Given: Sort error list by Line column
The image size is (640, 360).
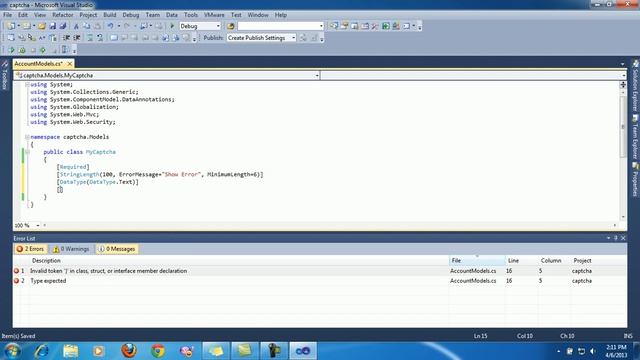Looking at the screenshot, I should [513, 260].
